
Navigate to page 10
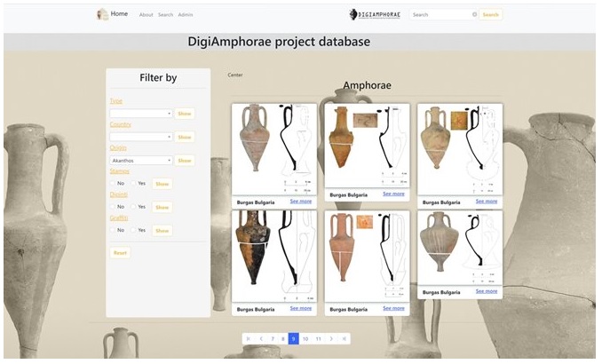coord(305,338)
